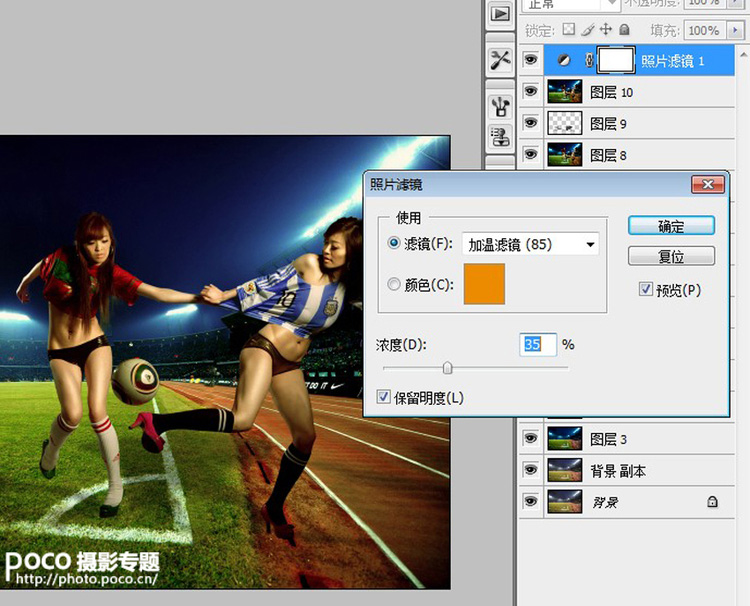Open the Brushes panel icon
Image resolution: width=750 pixels, height=606 pixels.
(x=500, y=106)
